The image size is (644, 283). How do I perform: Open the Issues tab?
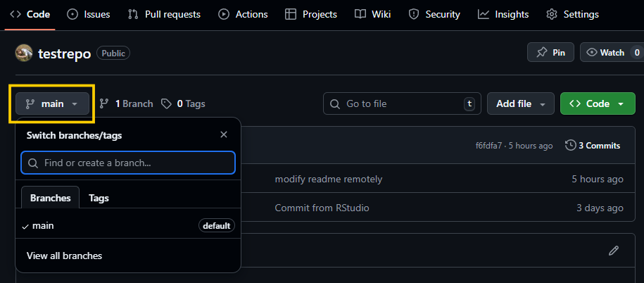tap(89, 14)
